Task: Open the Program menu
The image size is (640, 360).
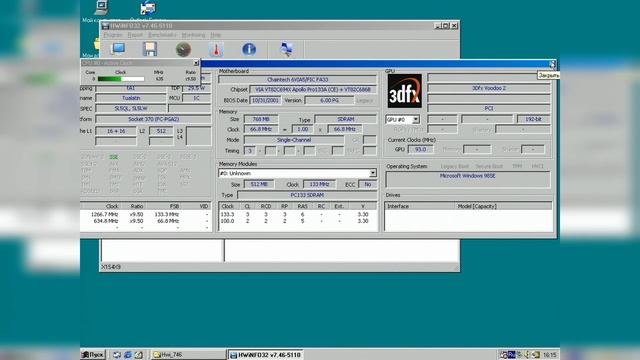Action: click(113, 35)
